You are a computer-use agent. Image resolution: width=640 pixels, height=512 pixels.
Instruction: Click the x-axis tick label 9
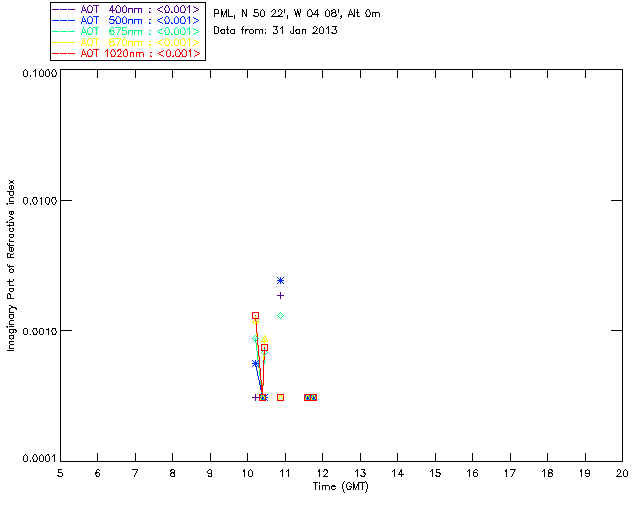(x=210, y=473)
